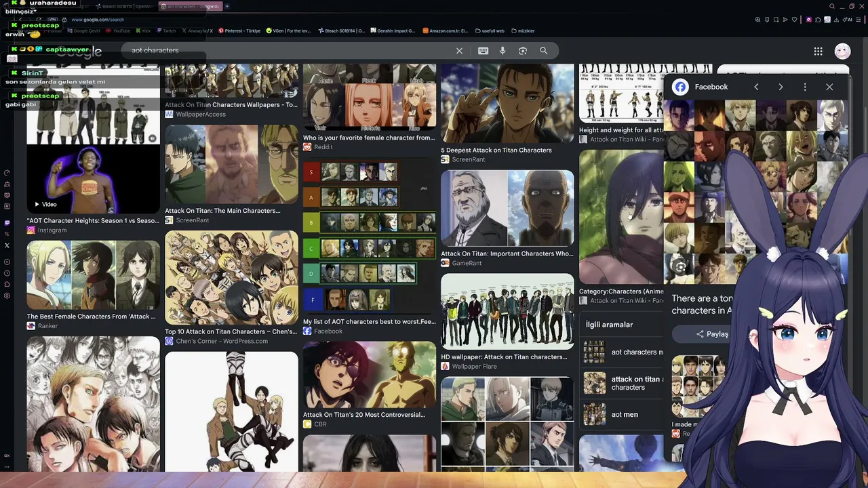
Task: Click the 'Chen's Corner - WordPress.com' source
Action: point(222,341)
